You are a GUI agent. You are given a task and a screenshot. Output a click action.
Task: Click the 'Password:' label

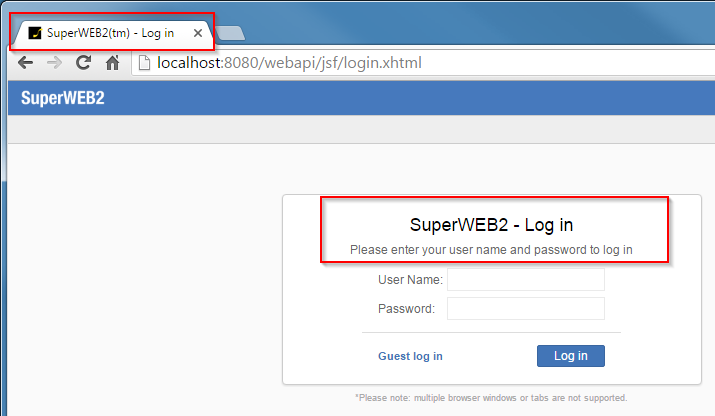tap(406, 309)
